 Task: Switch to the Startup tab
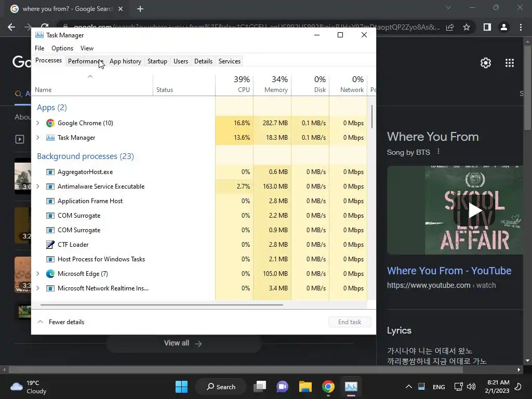point(157,61)
